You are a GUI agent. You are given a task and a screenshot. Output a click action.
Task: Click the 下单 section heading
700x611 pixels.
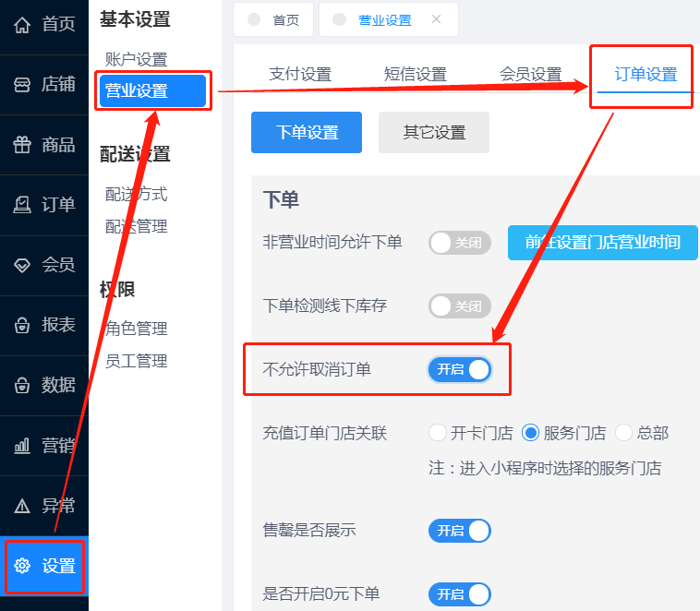281,199
